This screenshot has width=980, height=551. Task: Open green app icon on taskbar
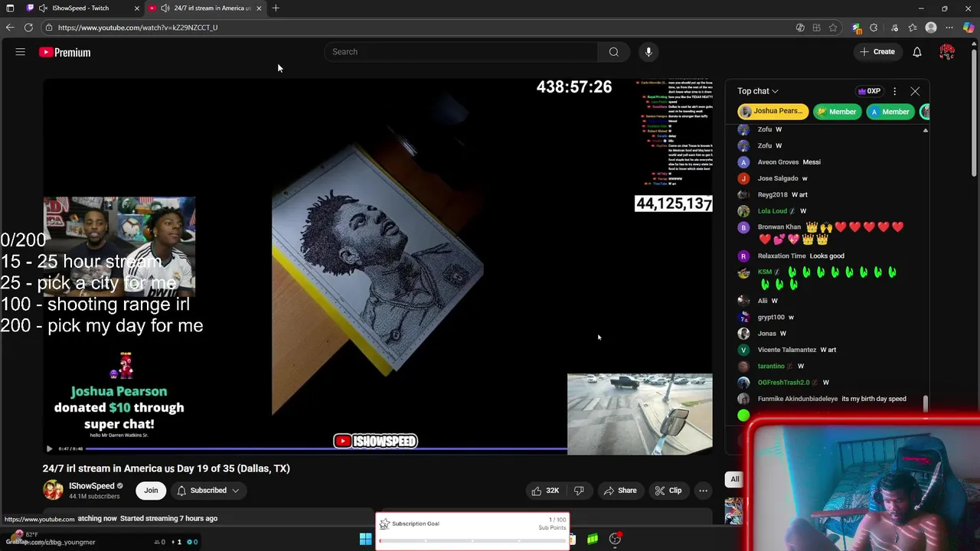[593, 540]
